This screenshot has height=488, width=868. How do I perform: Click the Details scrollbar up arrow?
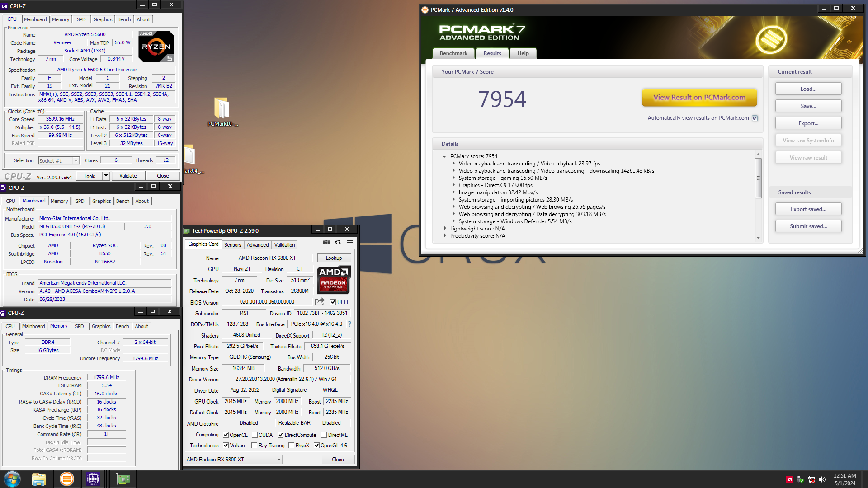click(x=758, y=155)
